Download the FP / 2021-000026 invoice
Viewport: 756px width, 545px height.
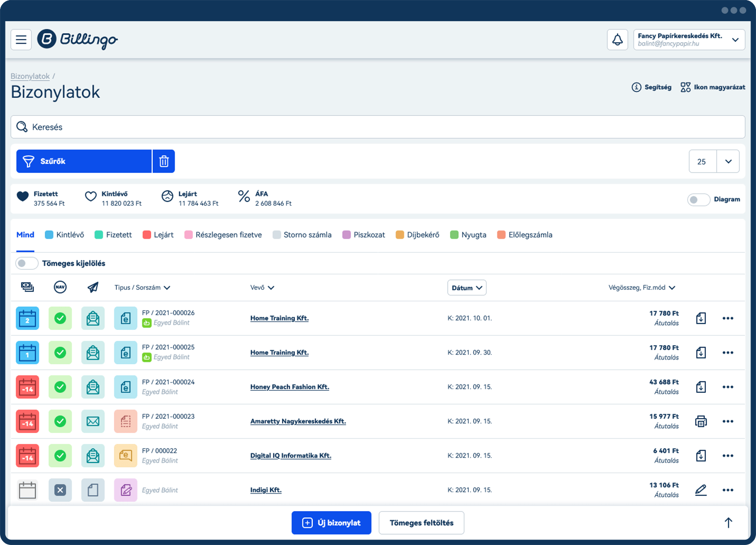click(x=701, y=318)
